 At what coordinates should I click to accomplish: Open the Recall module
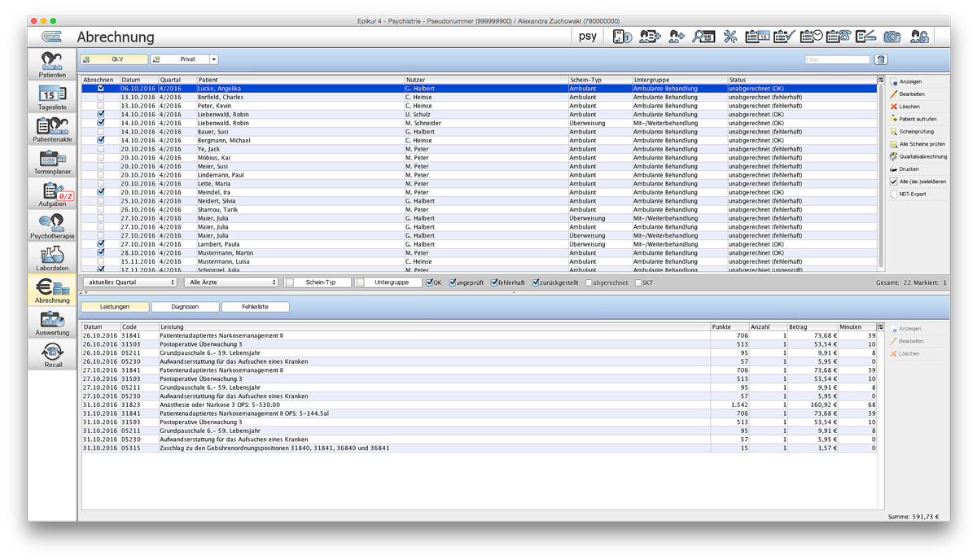point(52,354)
